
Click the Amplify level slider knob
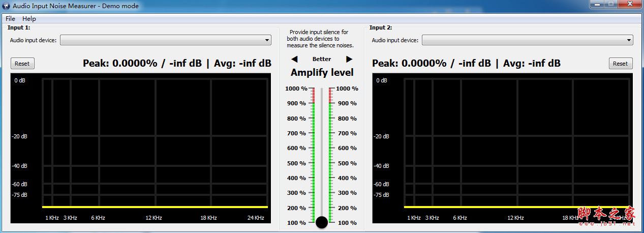coord(322,222)
